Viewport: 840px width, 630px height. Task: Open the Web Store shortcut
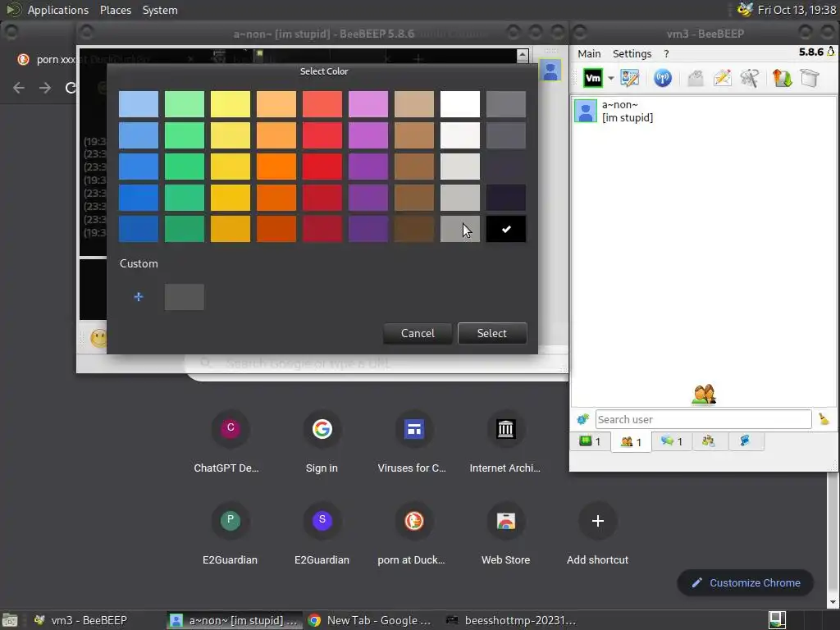pos(505,535)
